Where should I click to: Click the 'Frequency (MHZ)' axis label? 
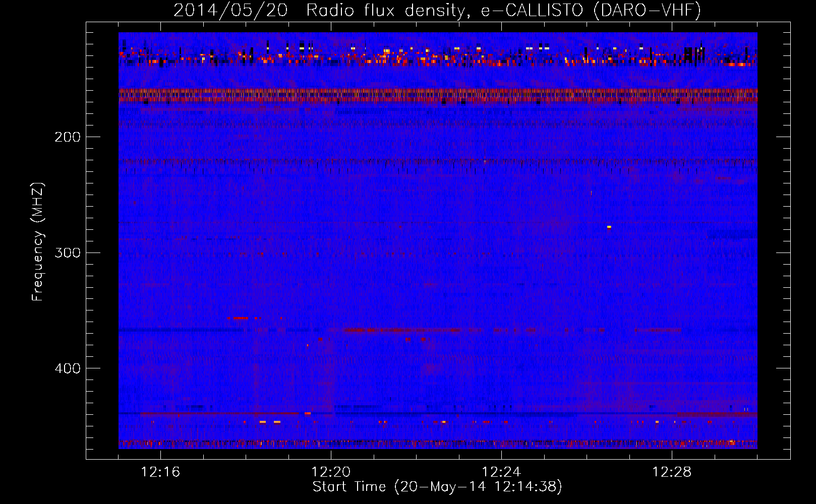(x=38, y=242)
